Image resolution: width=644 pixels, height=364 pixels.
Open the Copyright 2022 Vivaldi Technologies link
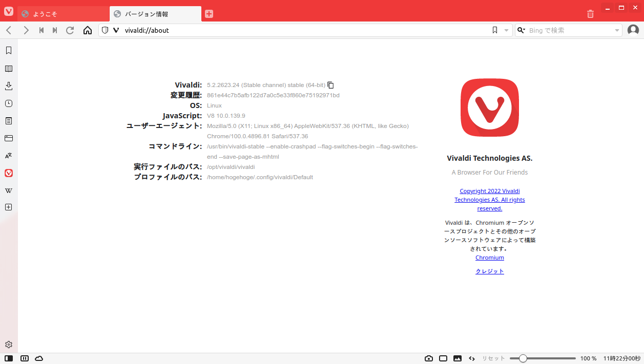click(490, 200)
